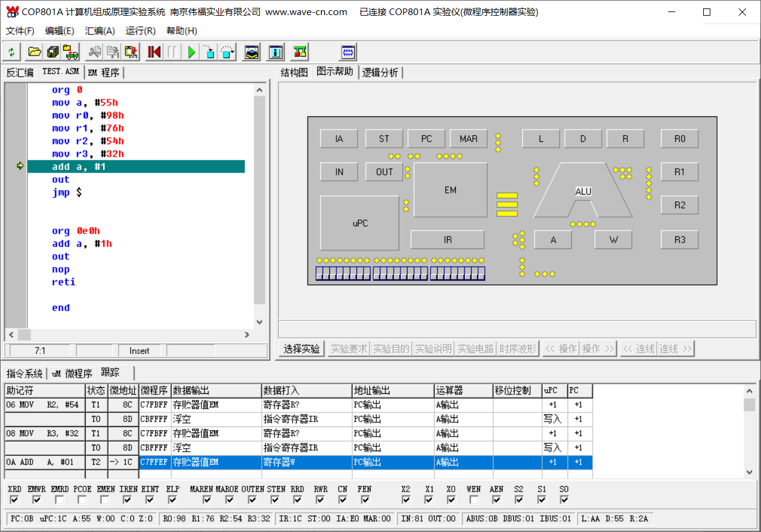Click the code line 'jmp $'

click(x=66, y=192)
